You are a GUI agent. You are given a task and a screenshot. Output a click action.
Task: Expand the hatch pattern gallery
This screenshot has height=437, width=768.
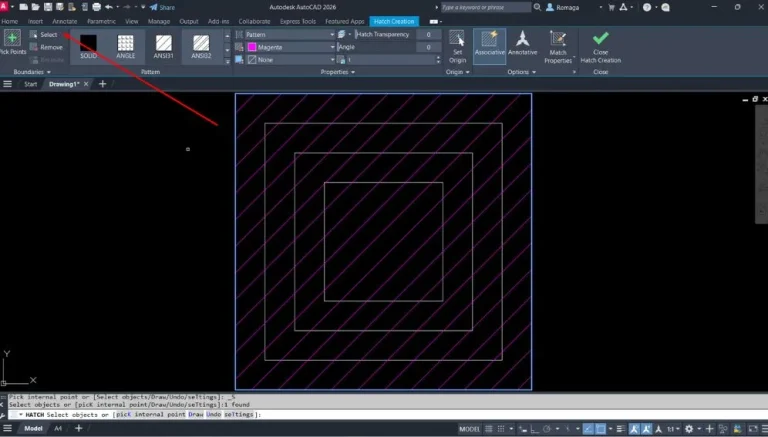[x=227, y=62]
